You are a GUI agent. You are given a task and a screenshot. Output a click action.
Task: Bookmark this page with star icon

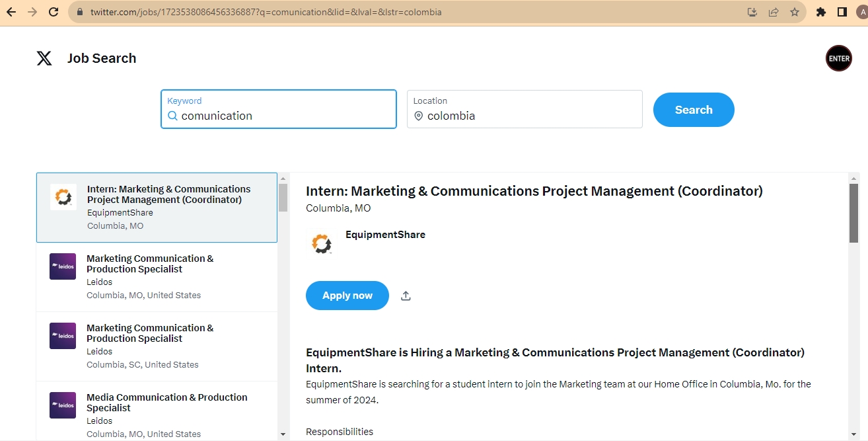click(x=795, y=12)
